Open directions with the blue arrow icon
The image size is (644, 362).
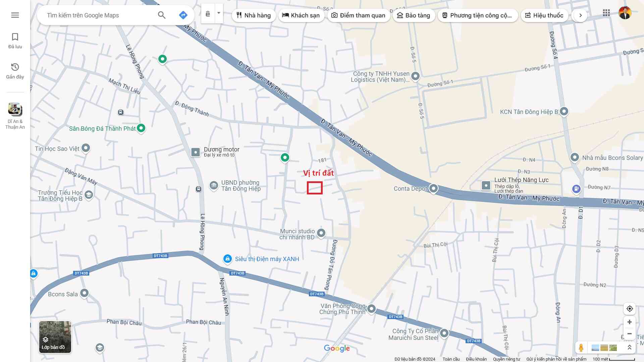pos(183,15)
